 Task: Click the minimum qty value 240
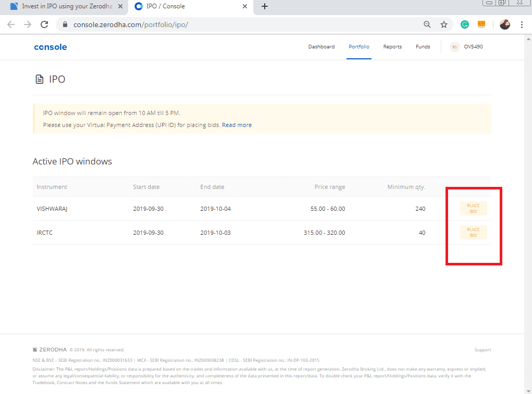(420, 209)
